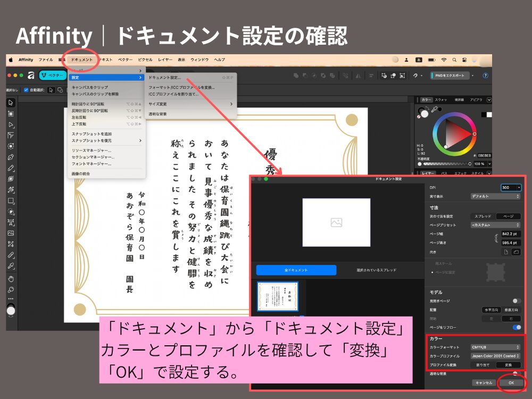
Task: Select the Place Image tool
Action: point(11,233)
